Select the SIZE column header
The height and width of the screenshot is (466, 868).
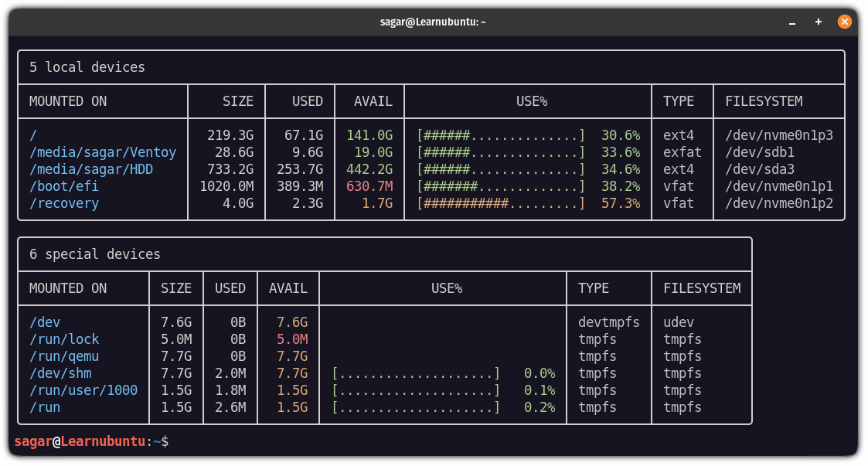(237, 101)
